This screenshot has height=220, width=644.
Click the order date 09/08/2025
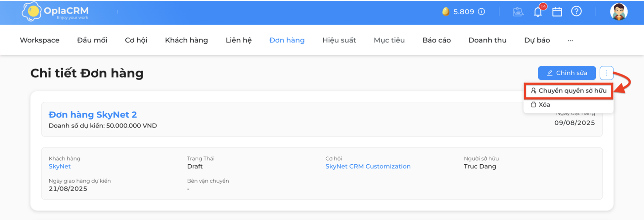coord(575,123)
